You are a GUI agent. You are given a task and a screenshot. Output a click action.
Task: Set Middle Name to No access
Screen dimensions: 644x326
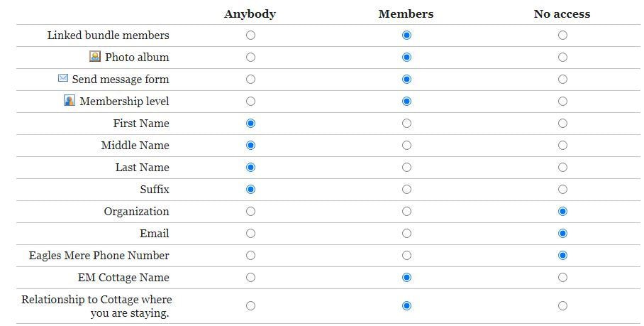click(x=562, y=146)
